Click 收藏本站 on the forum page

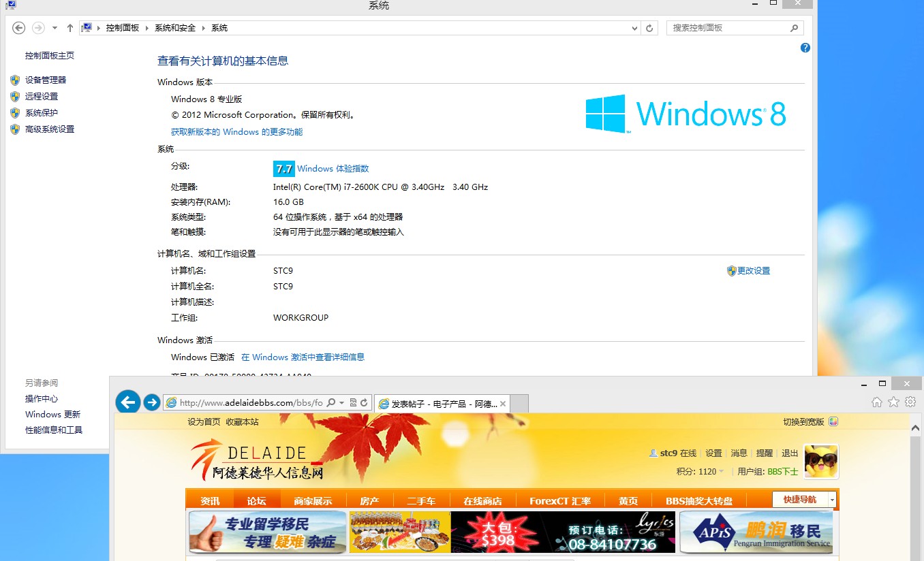tap(243, 422)
